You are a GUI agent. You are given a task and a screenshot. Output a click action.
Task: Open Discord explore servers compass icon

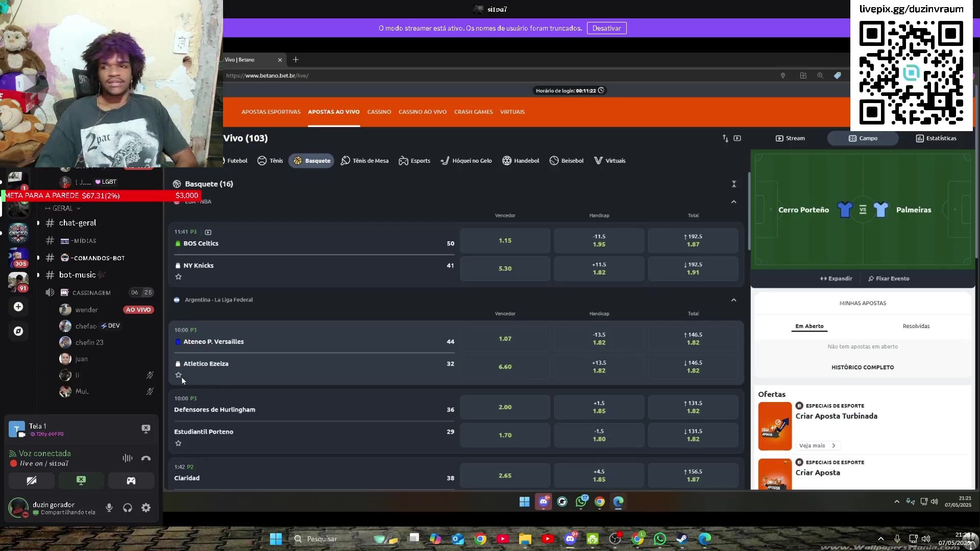click(18, 331)
